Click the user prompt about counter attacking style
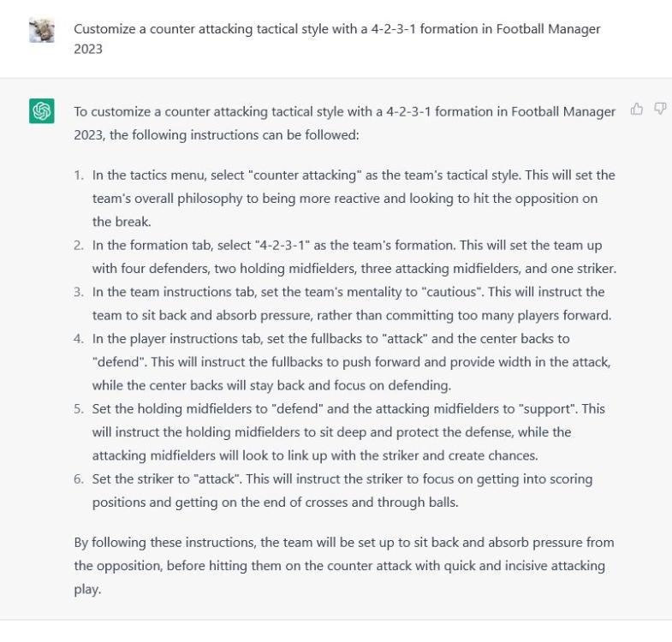The width and height of the screenshot is (672, 642). [337, 39]
